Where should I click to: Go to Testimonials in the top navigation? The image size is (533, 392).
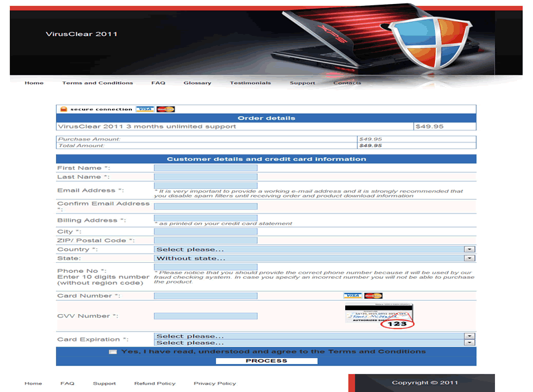(x=251, y=83)
